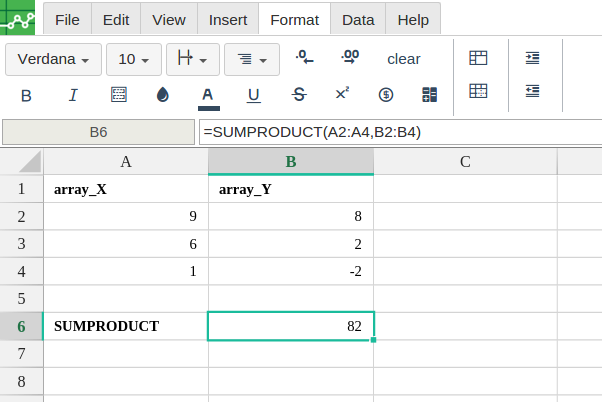Click cell with text array_Y

pos(291,189)
